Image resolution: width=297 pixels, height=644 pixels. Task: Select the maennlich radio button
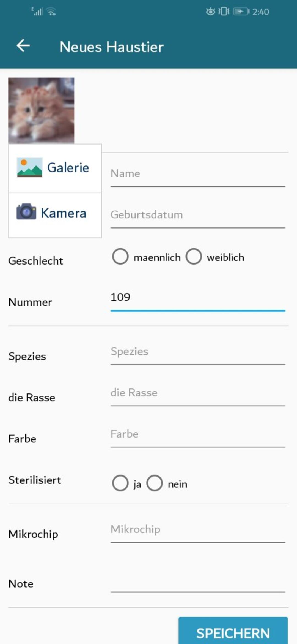pyautogui.click(x=120, y=257)
